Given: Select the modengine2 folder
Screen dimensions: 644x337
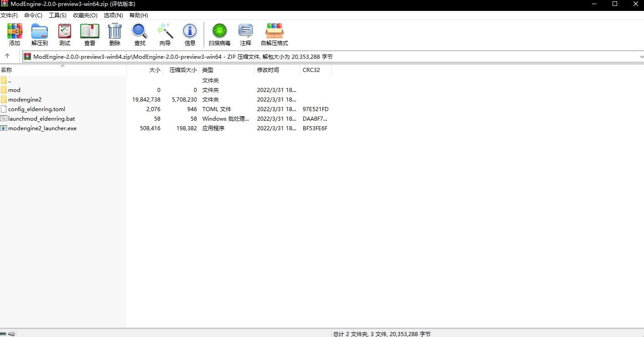Looking at the screenshot, I should 25,100.
